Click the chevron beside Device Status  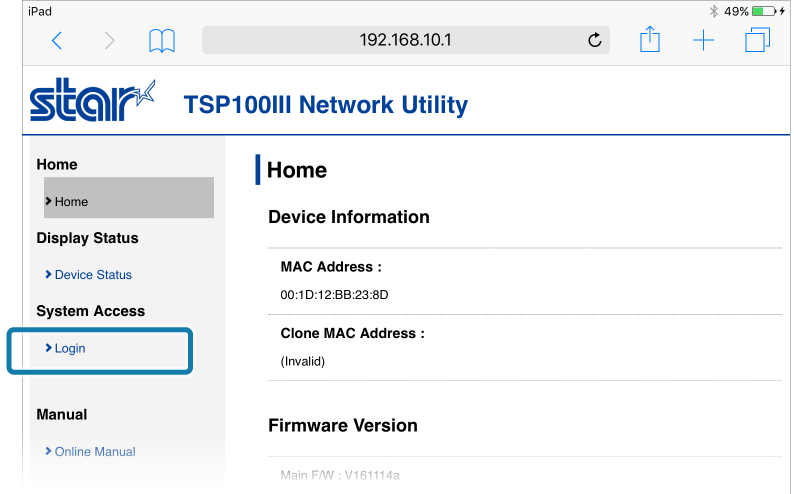tap(48, 274)
